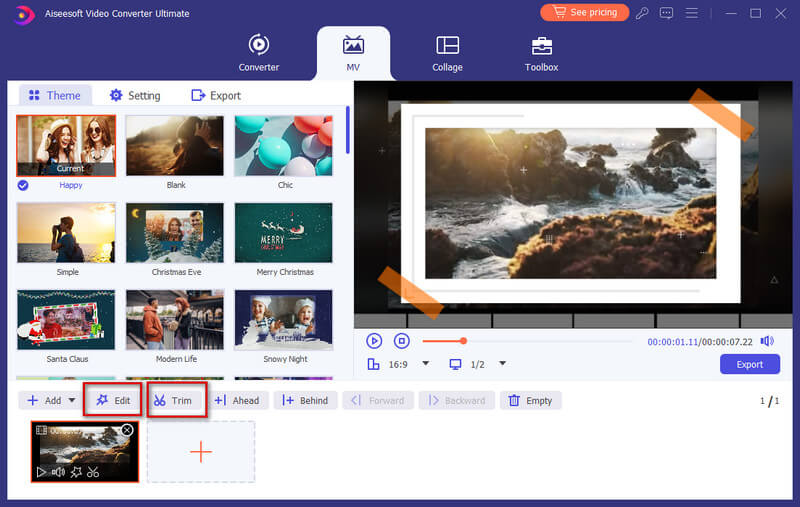Open the feedback chat bubble icon
The height and width of the screenshot is (507, 800).
tap(667, 13)
